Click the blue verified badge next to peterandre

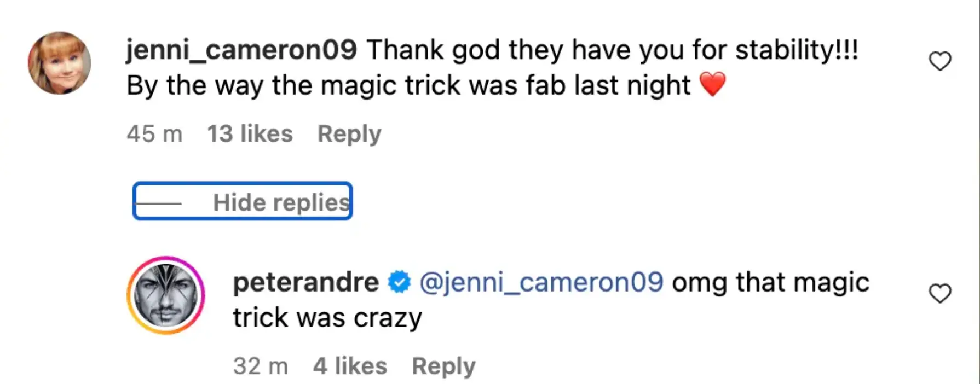[398, 282]
